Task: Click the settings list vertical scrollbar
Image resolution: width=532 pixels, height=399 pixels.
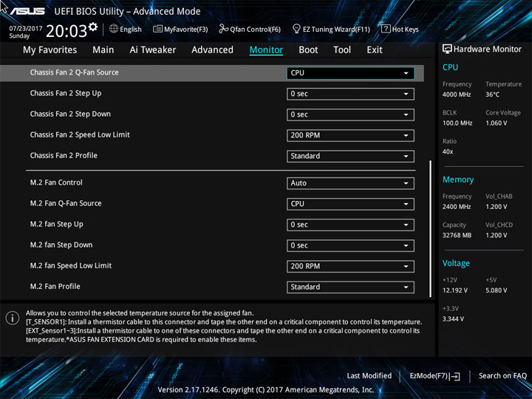Action: coord(431,229)
